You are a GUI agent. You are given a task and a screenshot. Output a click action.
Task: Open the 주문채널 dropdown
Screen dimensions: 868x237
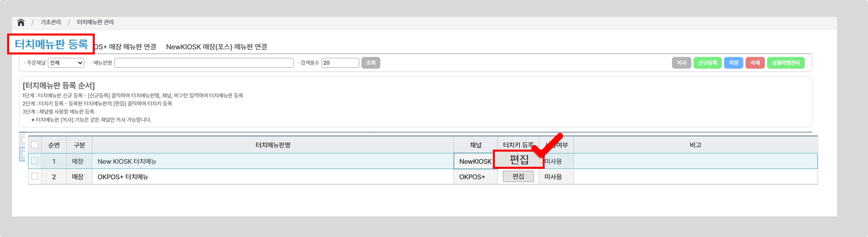click(x=66, y=63)
